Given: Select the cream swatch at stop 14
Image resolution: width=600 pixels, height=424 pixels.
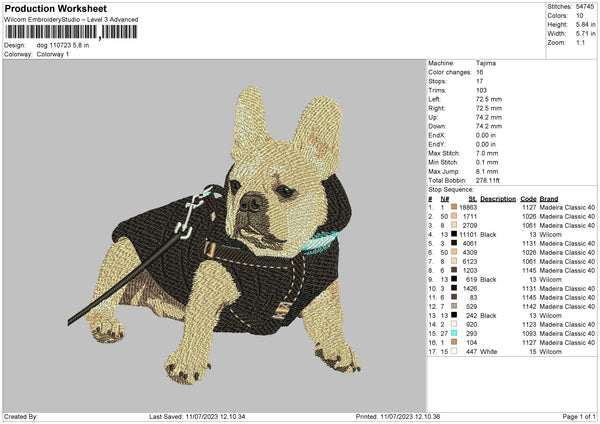Looking at the screenshot, I should click(453, 324).
